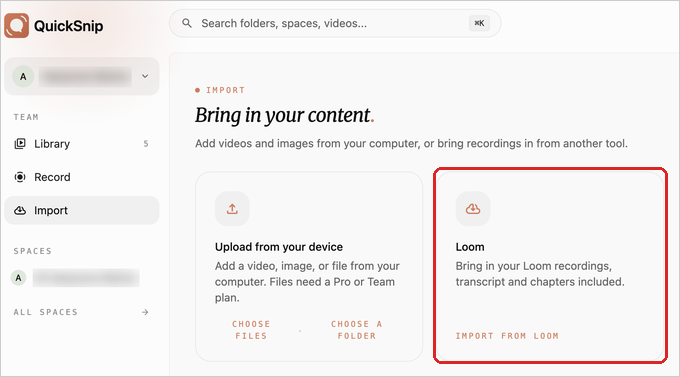Image resolution: width=680 pixels, height=377 pixels.
Task: Click the Choose a Folder button
Action: (356, 330)
